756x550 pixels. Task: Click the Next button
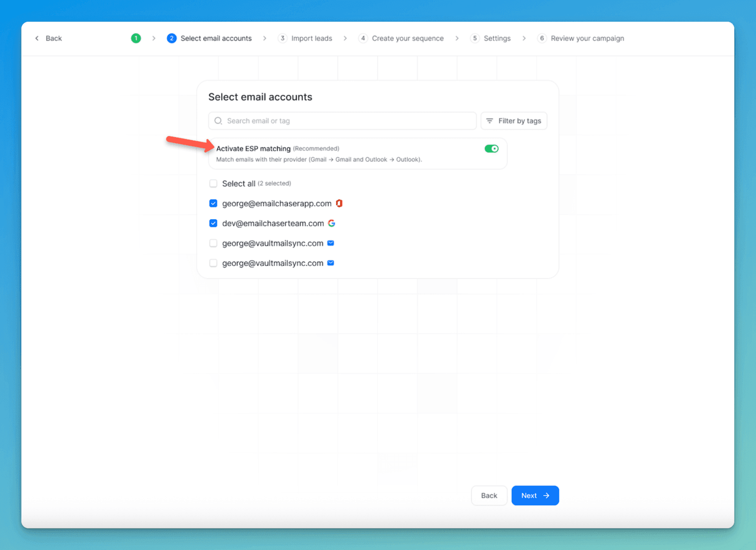point(535,496)
